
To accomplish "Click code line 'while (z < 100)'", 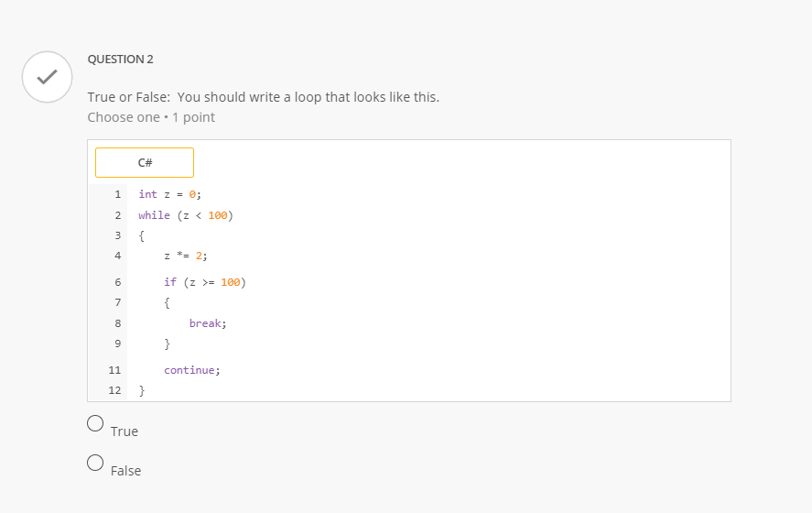I will (186, 215).
